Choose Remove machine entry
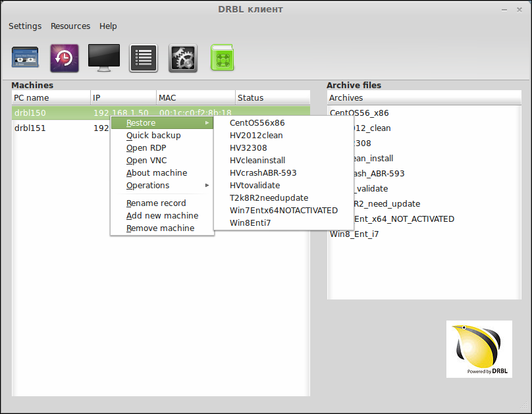The height and width of the screenshot is (414, 532). (162, 228)
